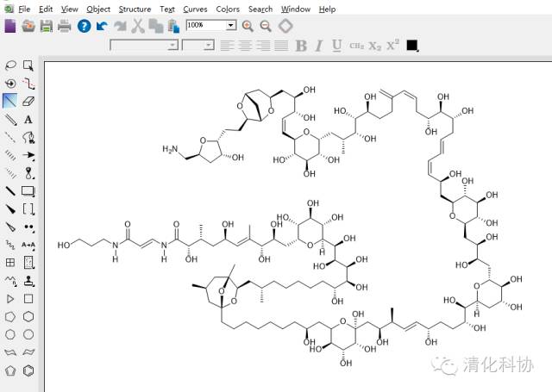Viewport: 552px width, 392px height.
Task: Undo the last action with the blue arrow
Action: pyautogui.click(x=102, y=26)
